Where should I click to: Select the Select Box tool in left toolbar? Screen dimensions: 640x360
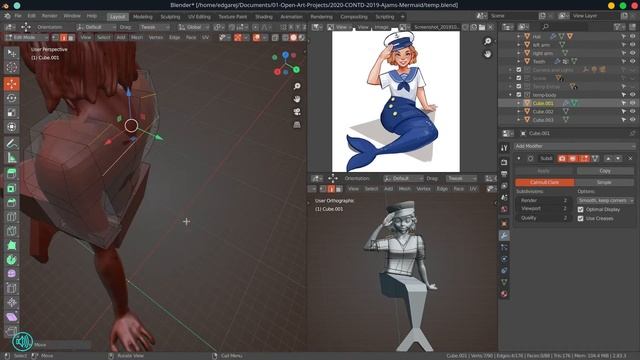[x=11, y=53]
